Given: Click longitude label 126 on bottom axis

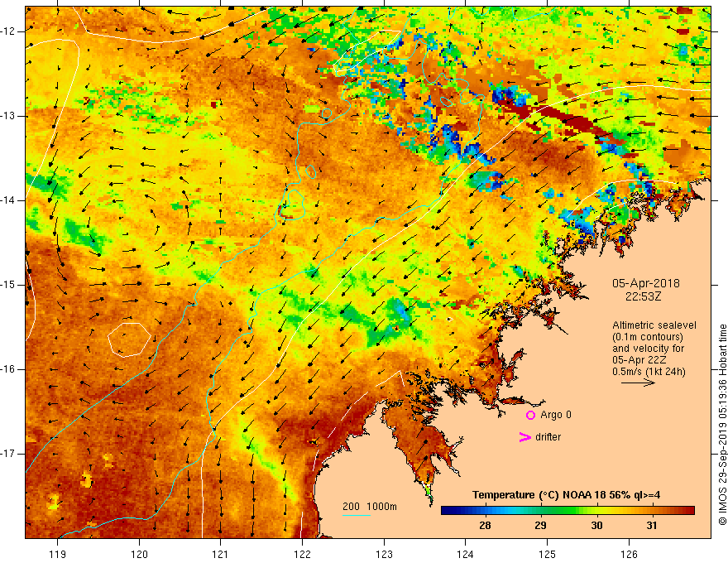Looking at the screenshot, I should click(x=629, y=554).
